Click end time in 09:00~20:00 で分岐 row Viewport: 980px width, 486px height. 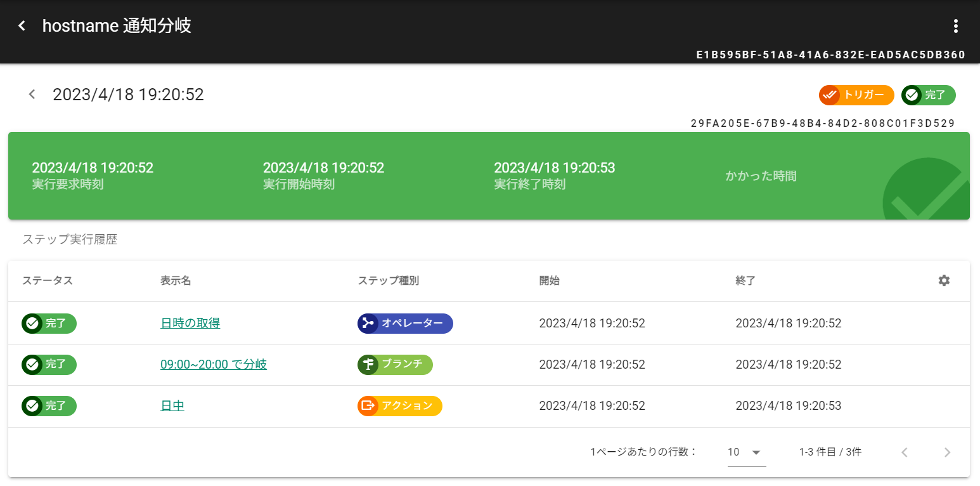tap(789, 365)
